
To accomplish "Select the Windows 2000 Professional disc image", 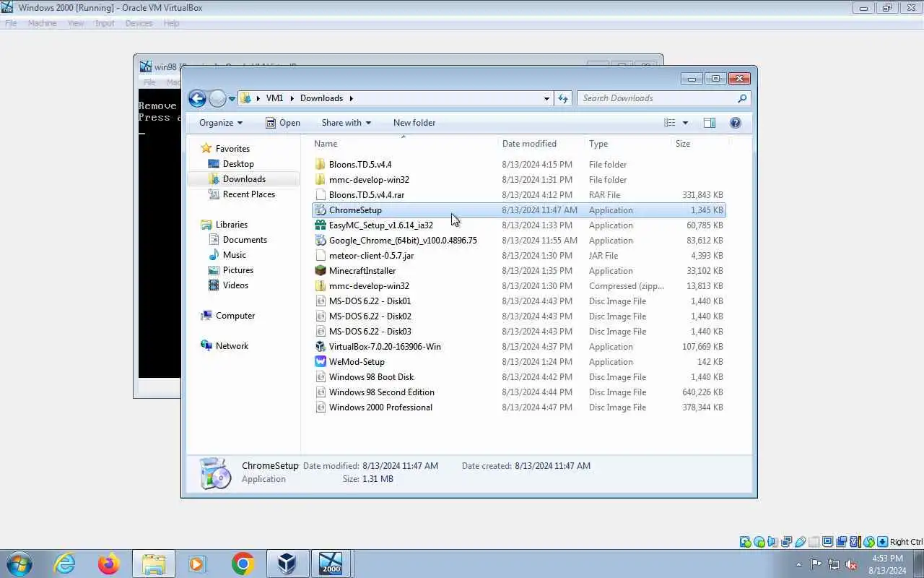I will coord(518,407).
